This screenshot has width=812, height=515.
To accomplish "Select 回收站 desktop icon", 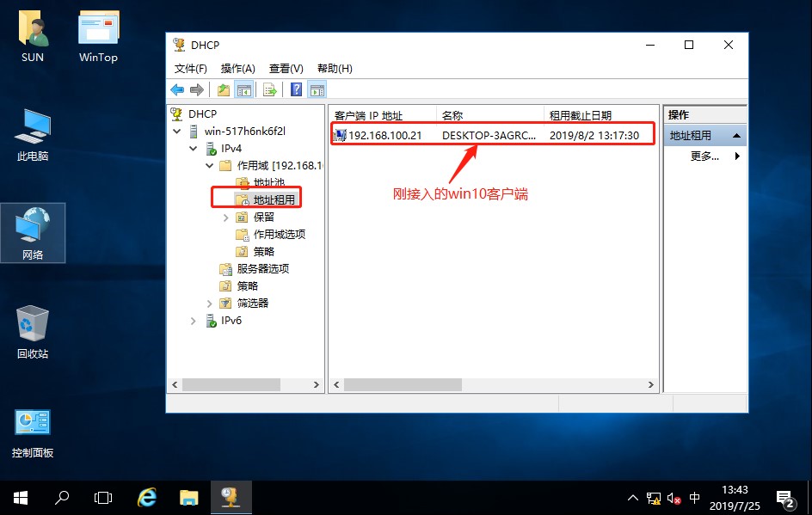I will click(x=33, y=332).
